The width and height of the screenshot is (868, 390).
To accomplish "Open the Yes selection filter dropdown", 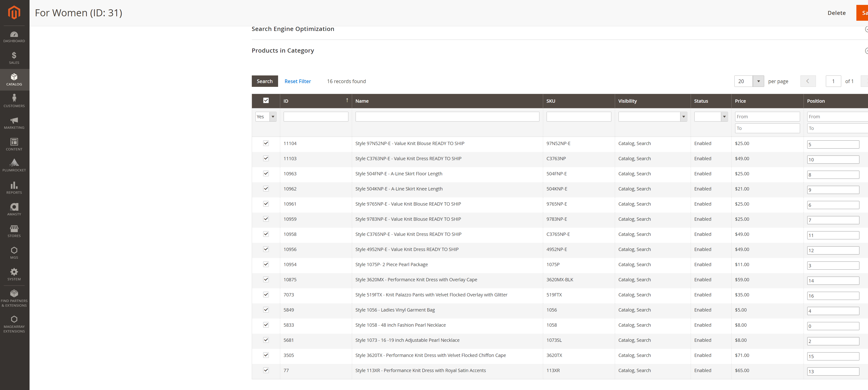I will (x=266, y=117).
